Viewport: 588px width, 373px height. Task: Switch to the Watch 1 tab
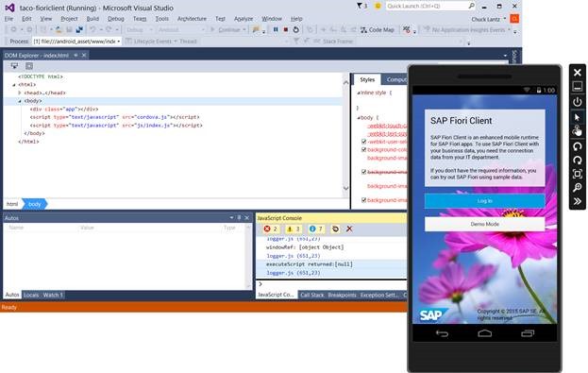[x=53, y=295]
